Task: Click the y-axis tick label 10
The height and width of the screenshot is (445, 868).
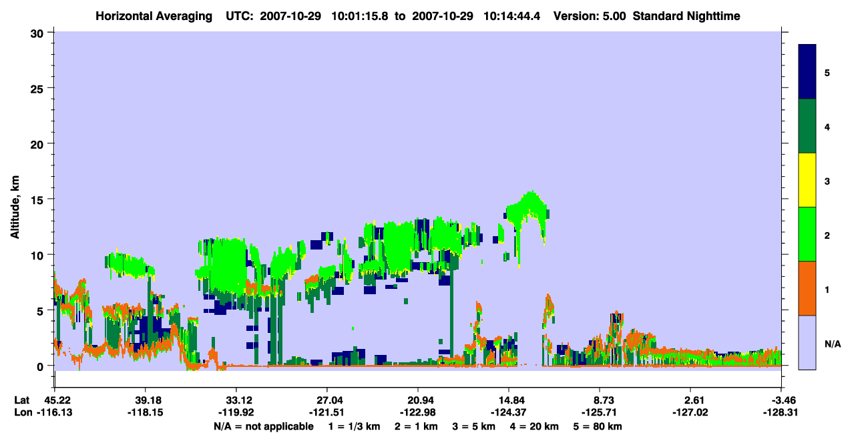Action: click(39, 255)
